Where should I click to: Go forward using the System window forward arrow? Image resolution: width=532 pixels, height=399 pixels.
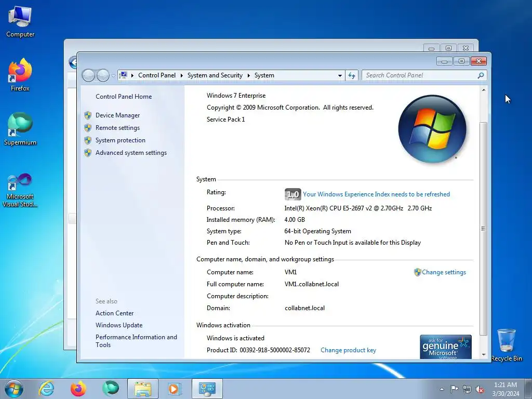coord(103,75)
